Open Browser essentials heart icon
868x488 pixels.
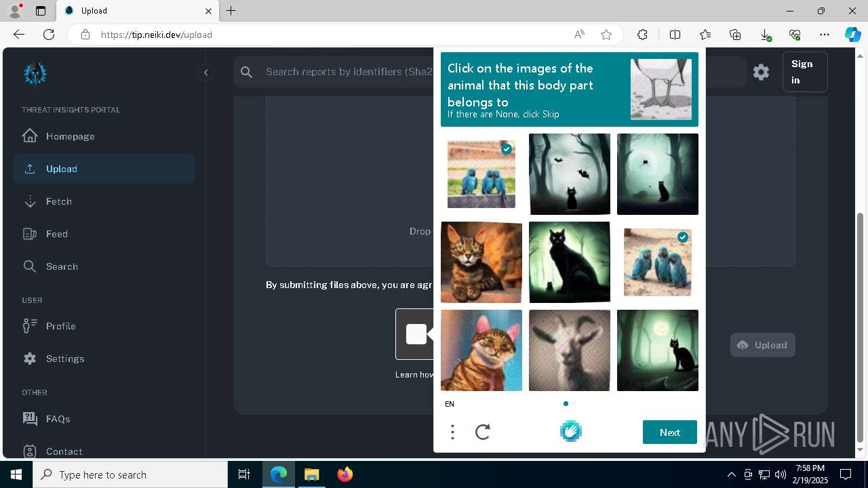[795, 35]
